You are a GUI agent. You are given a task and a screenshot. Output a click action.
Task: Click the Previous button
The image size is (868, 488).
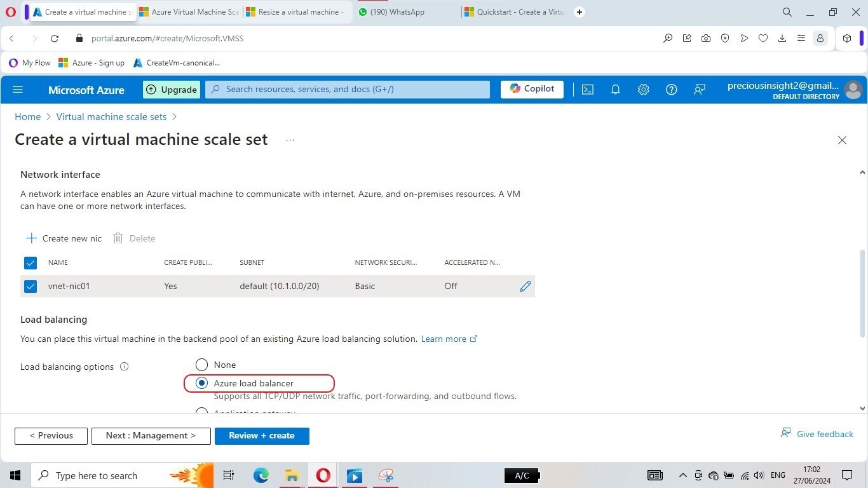[x=51, y=436]
